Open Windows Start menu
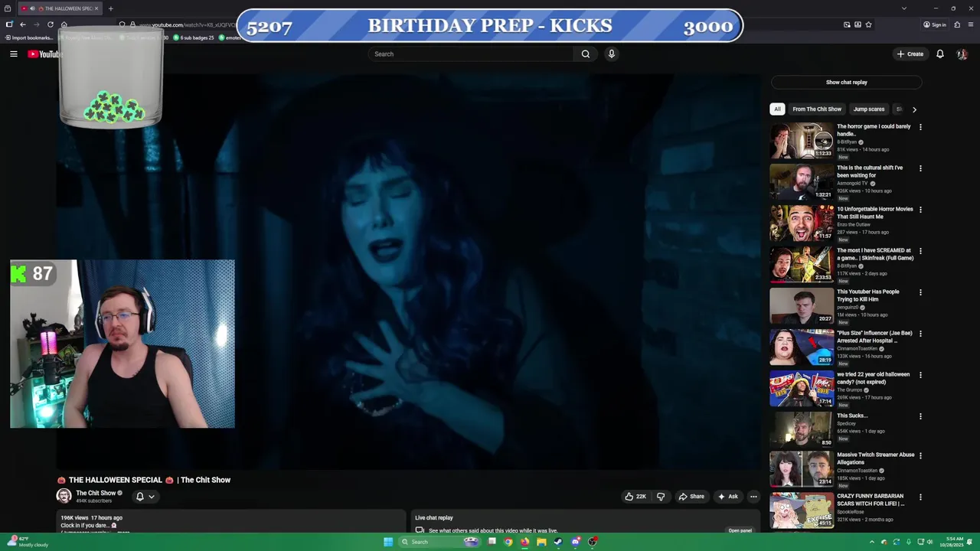Viewport: 980px width, 551px height. tap(388, 542)
